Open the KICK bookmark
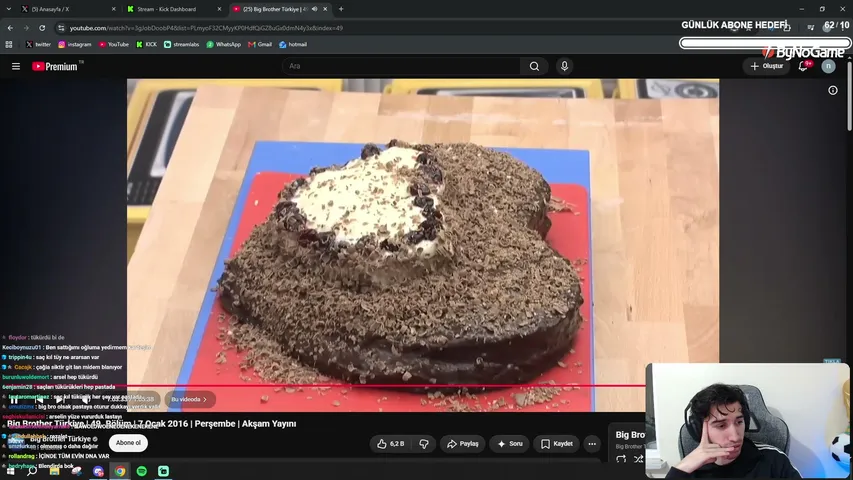Screen dimensions: 853x480 [x=146, y=45]
